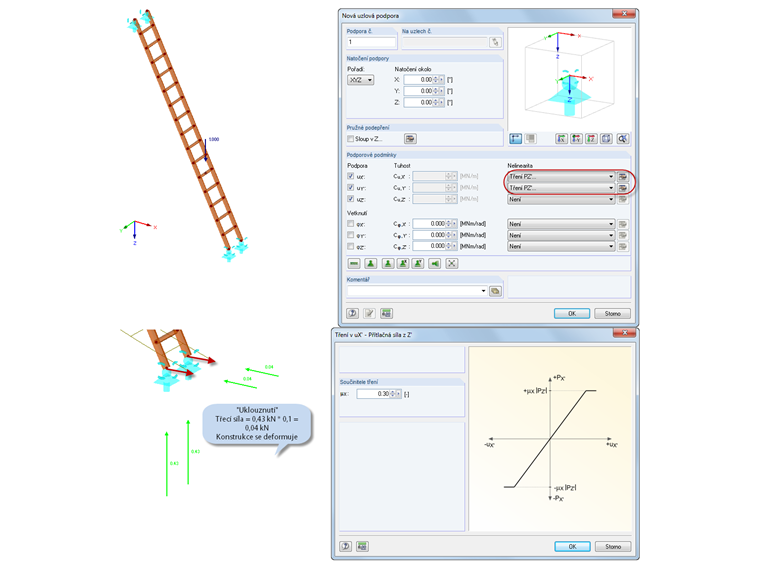Uncheck the uZ' support checkbox
The width and height of the screenshot is (760, 570).
click(350, 199)
